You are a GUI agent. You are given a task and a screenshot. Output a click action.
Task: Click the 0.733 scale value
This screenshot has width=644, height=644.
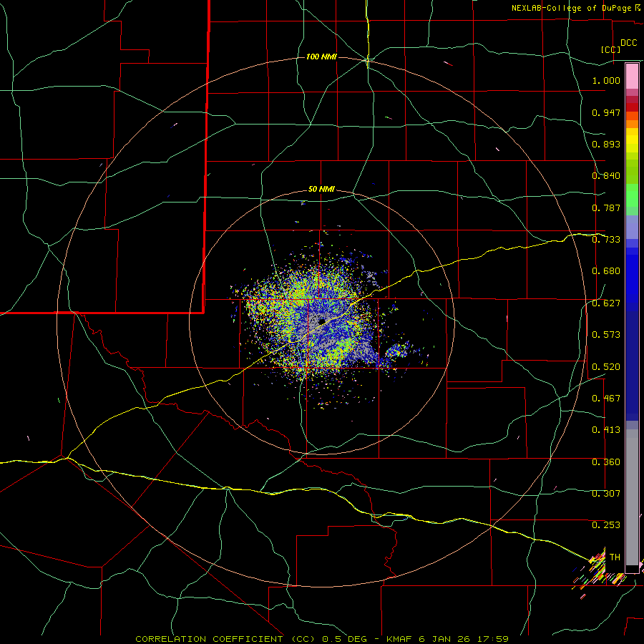pyautogui.click(x=606, y=240)
